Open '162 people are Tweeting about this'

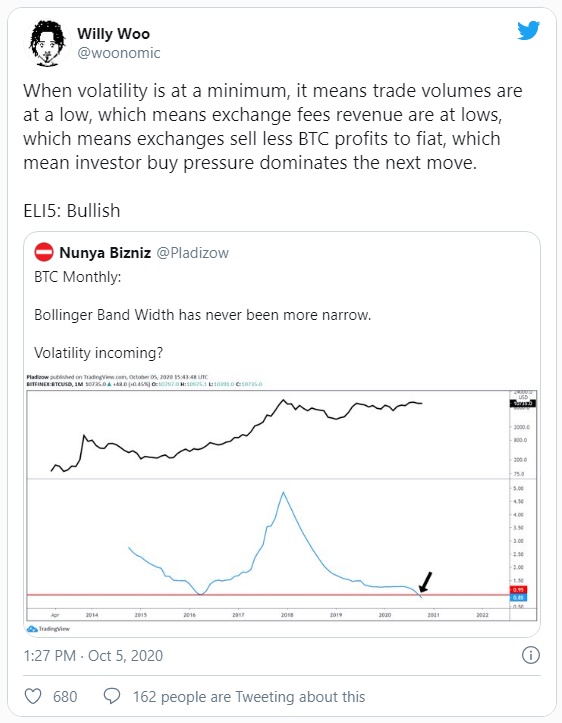pyautogui.click(x=249, y=697)
